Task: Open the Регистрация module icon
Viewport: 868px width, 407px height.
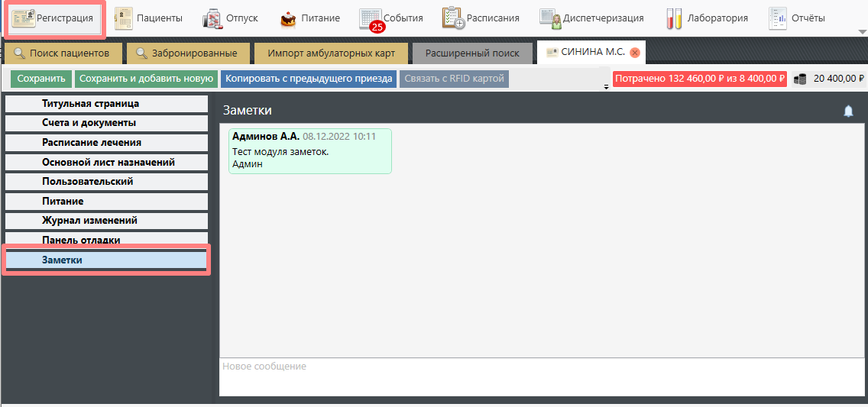Action: [x=24, y=18]
